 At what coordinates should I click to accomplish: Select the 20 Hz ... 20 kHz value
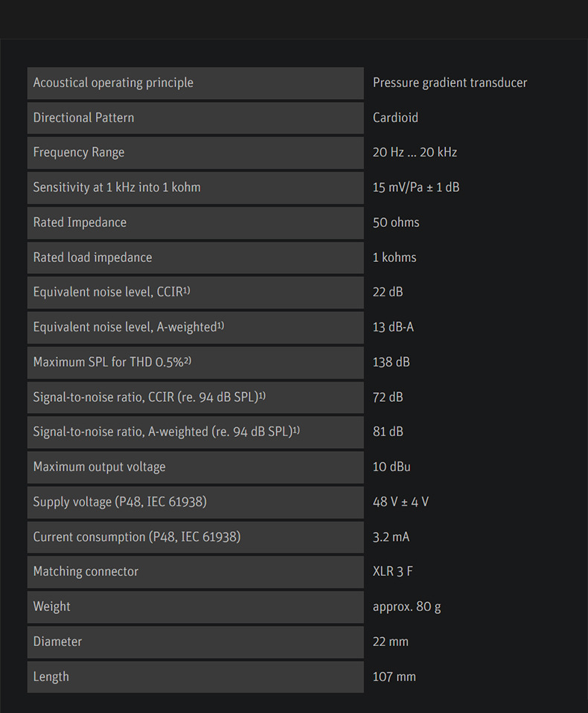415,153
